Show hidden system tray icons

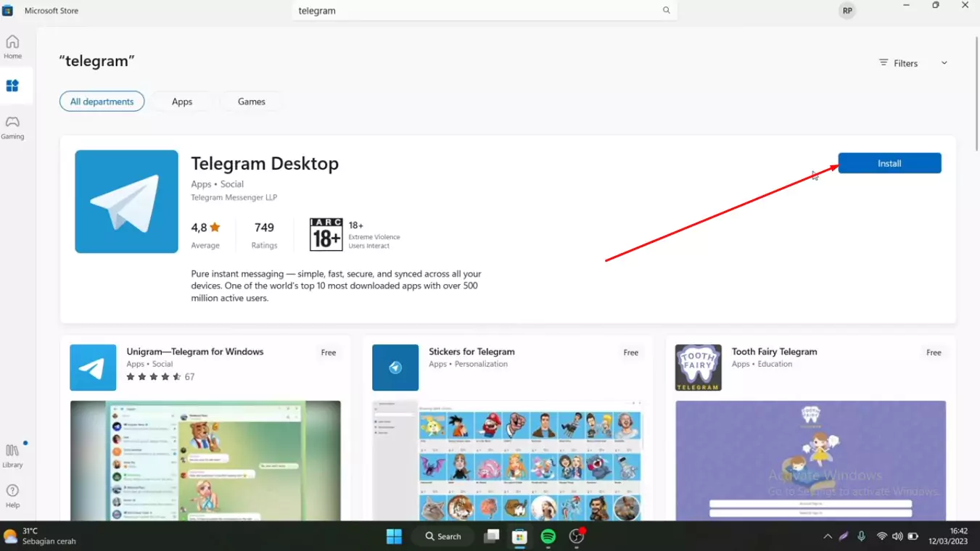pyautogui.click(x=828, y=536)
